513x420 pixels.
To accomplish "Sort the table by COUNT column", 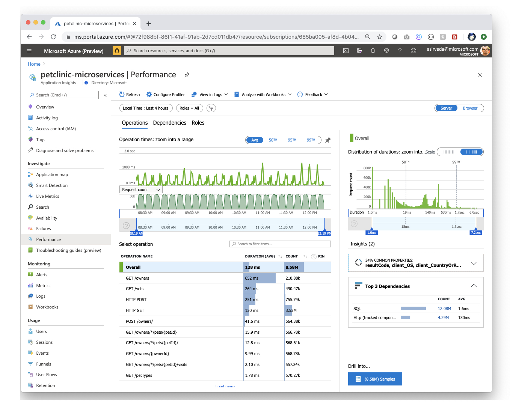I will (x=291, y=256).
